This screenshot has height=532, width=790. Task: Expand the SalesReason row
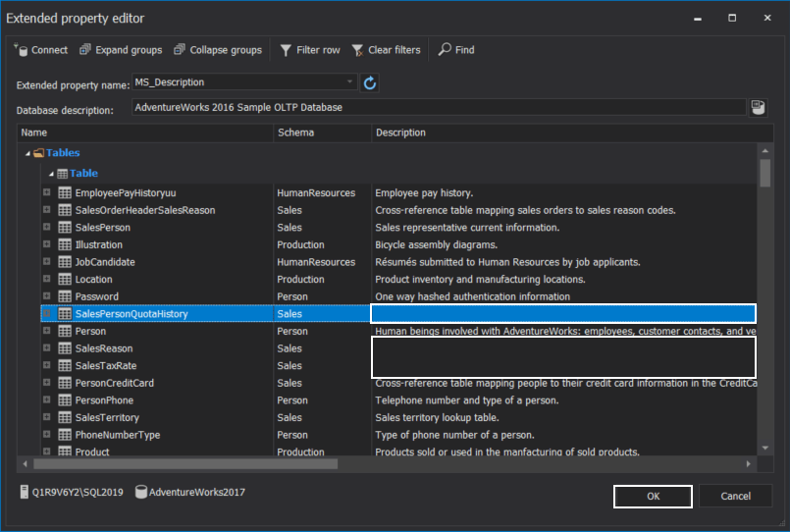click(x=46, y=347)
